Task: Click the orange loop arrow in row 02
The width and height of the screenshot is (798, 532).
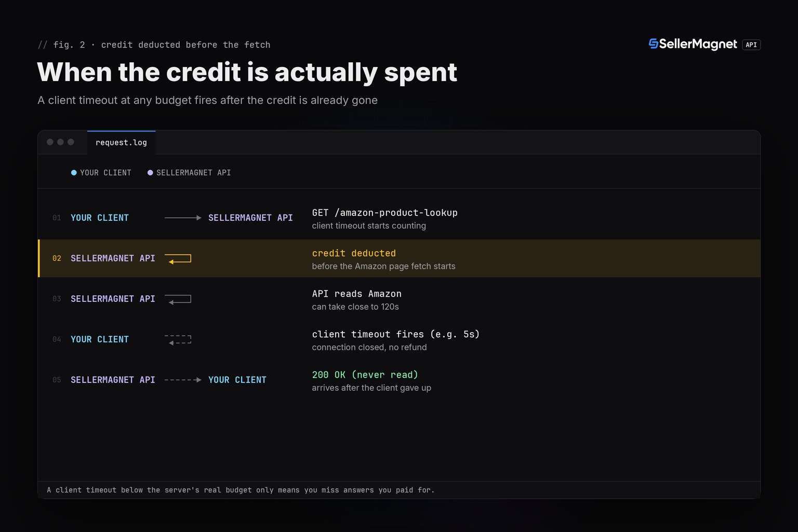Action: coord(178,258)
